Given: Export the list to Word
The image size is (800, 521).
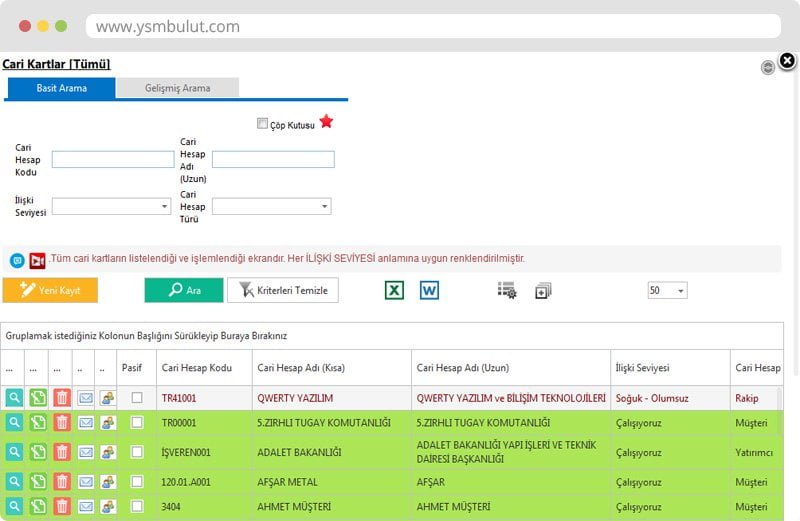Looking at the screenshot, I should (429, 290).
